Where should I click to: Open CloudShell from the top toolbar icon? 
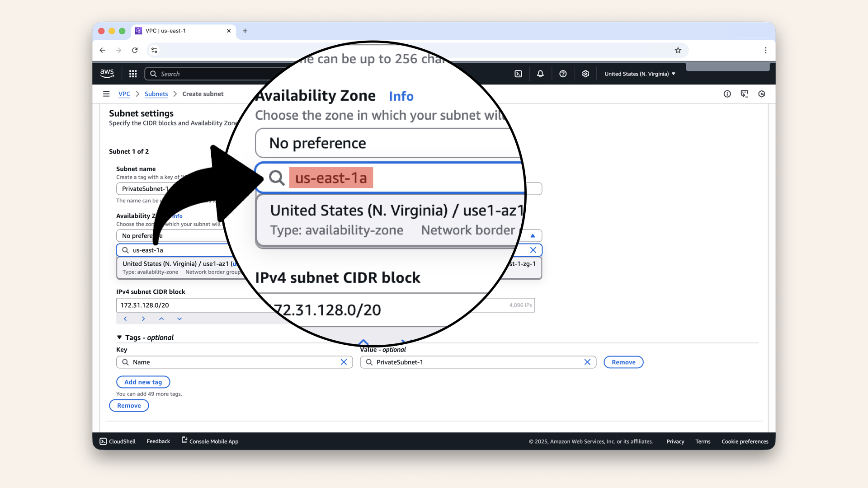pos(519,73)
